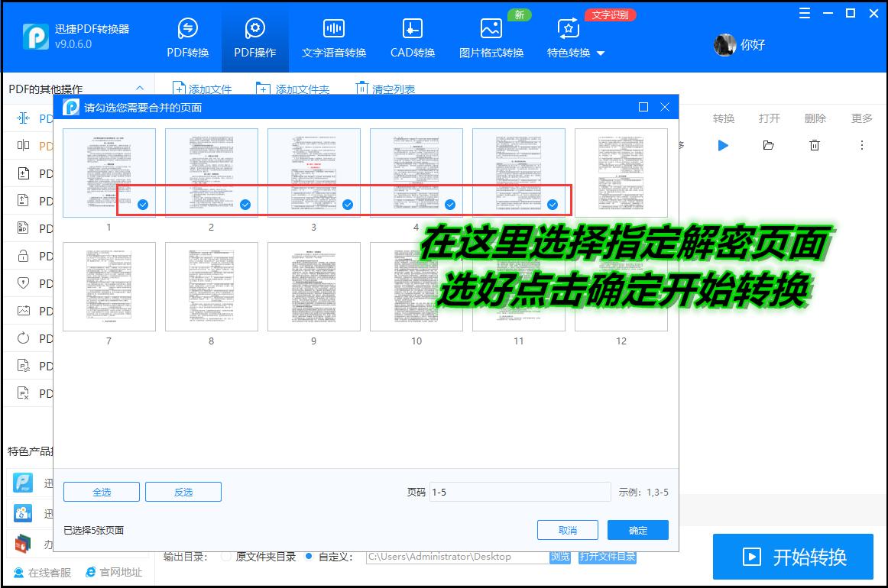Click the blue play convert icon in file row
Screen dimensions: 888x588
[x=723, y=145]
